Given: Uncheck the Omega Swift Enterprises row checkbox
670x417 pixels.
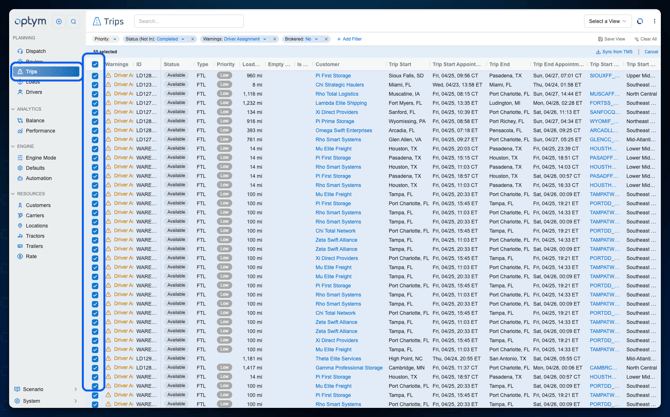Looking at the screenshot, I should 95,130.
